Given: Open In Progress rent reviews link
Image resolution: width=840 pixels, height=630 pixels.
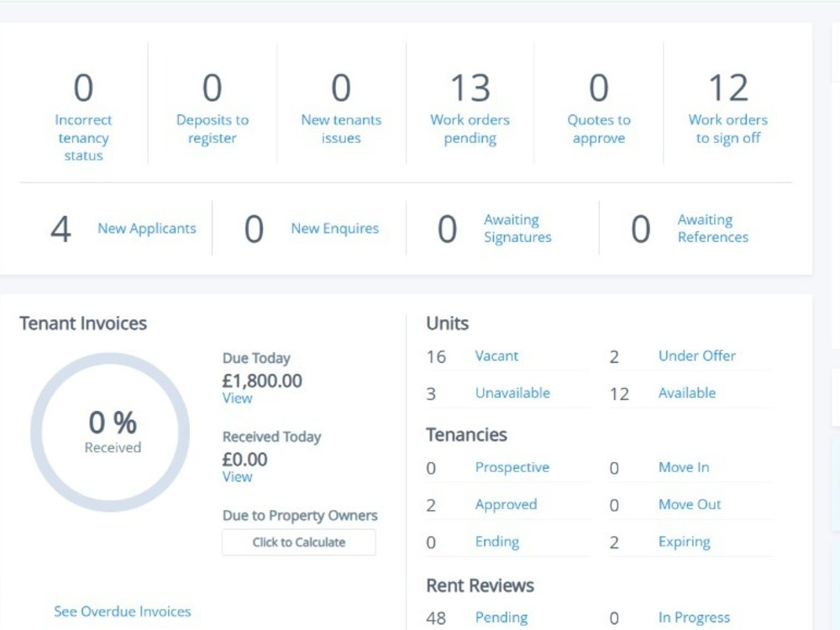Looking at the screenshot, I should coord(694,617).
